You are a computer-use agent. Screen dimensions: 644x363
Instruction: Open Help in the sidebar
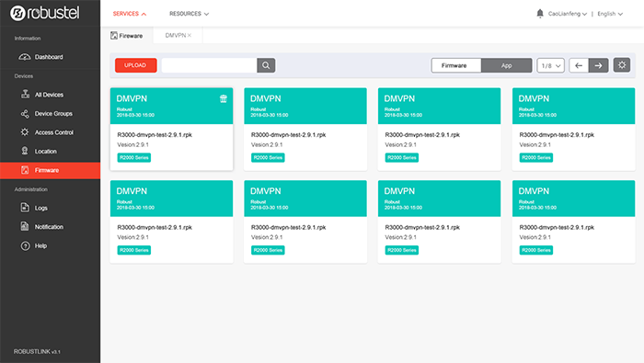click(x=50, y=245)
